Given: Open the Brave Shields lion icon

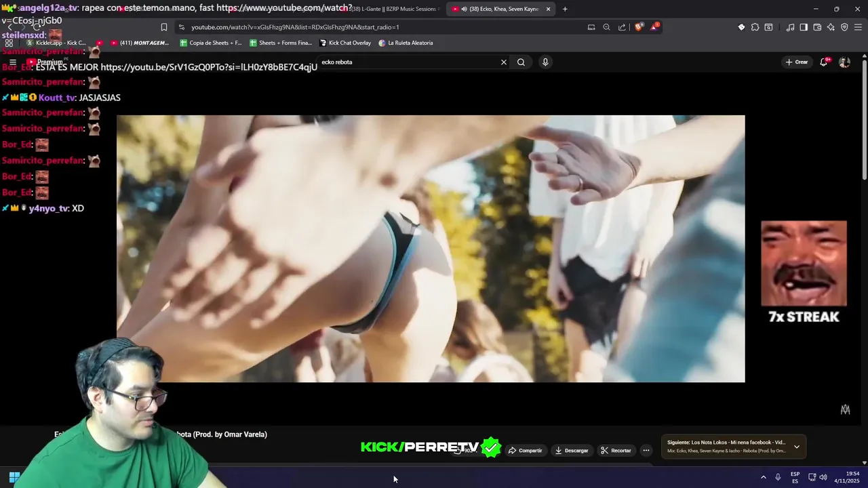Looking at the screenshot, I should [639, 27].
